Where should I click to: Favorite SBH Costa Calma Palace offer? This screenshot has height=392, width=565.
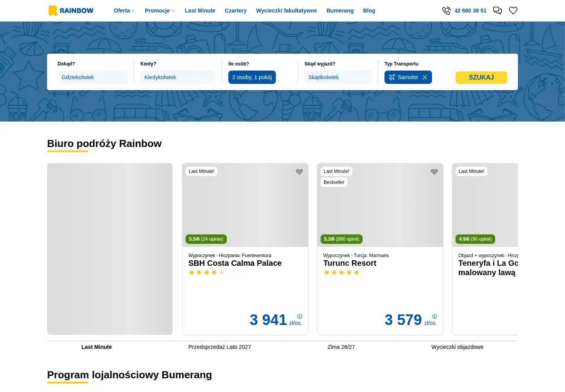[x=299, y=172]
